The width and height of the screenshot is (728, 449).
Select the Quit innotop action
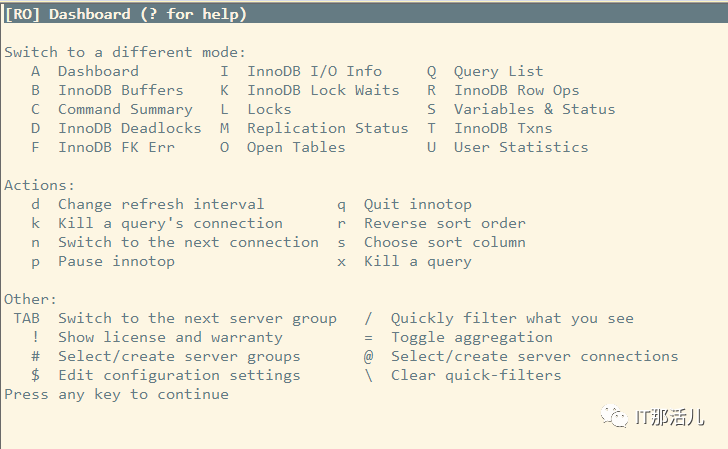(x=417, y=204)
